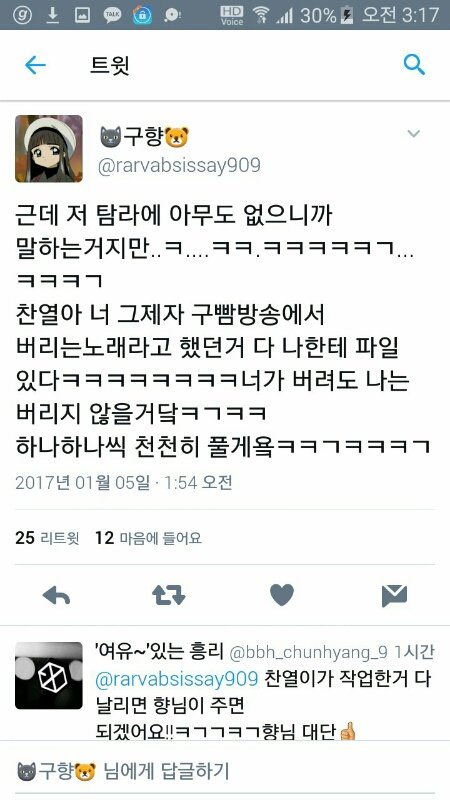Screen dimensions: 450x800
Task: View the 25 리트윗 list
Action: click(47, 538)
